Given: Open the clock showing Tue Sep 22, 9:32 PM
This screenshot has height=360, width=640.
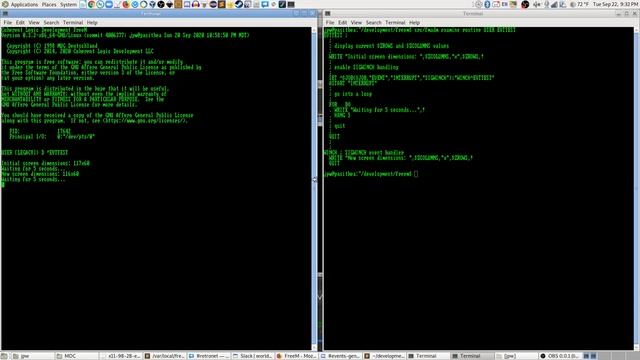Looking at the screenshot, I should coord(616,4).
